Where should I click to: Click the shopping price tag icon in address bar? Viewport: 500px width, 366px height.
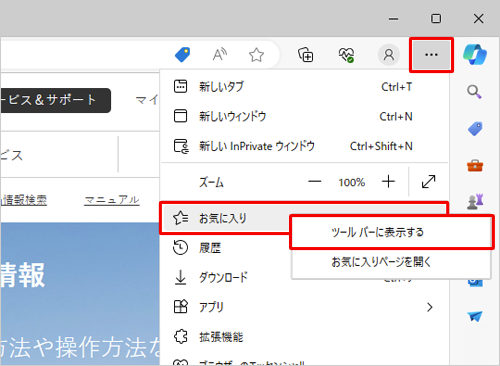[x=183, y=55]
